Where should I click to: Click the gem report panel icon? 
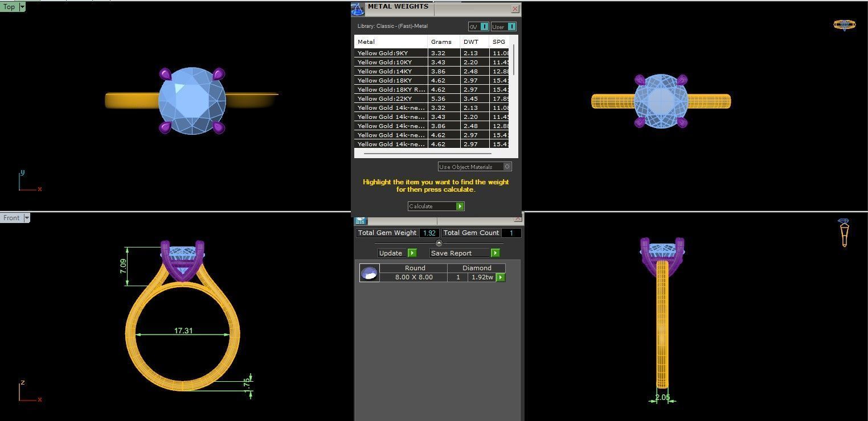(x=360, y=221)
